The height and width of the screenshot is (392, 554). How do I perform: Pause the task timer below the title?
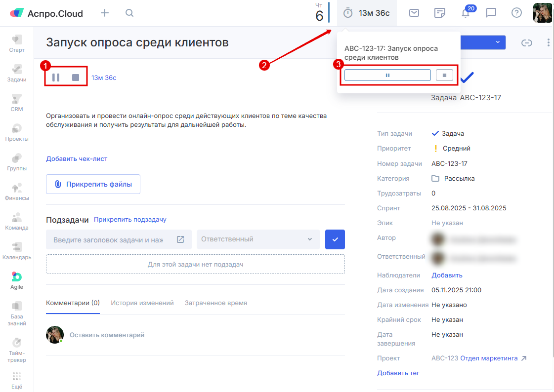56,78
